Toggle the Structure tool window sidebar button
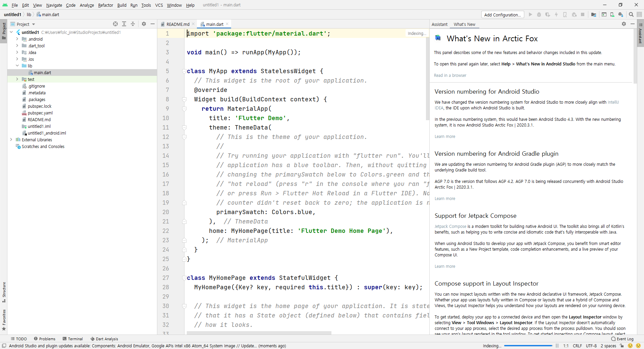Image resolution: width=644 pixels, height=349 pixels. 4,292
